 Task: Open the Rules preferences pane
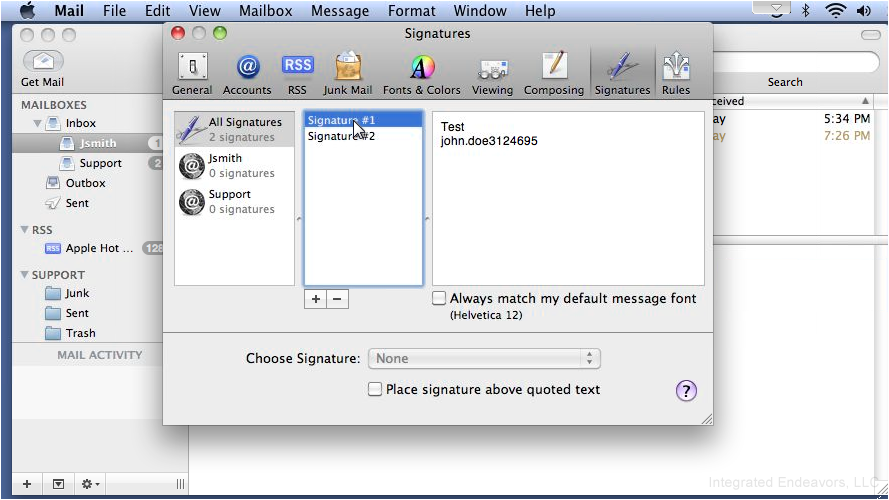coord(676,74)
